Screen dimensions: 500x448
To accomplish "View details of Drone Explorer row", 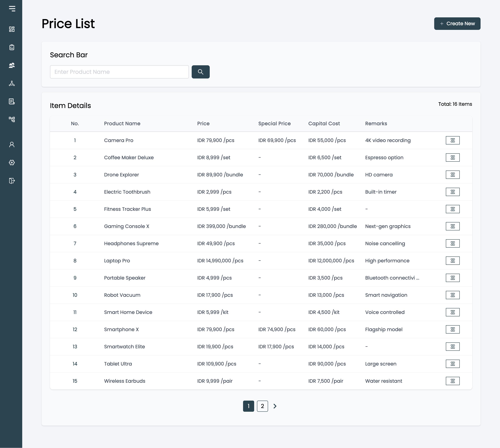I will (452, 175).
